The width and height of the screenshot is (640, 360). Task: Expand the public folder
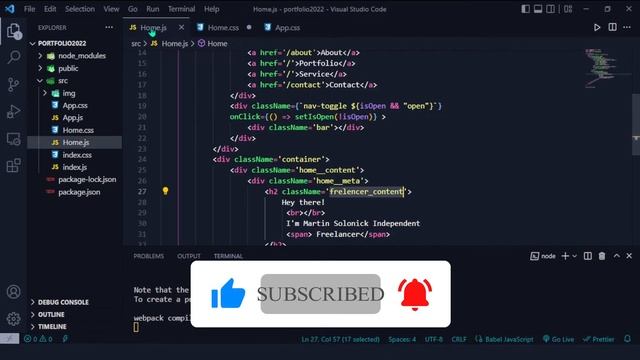[x=40, y=68]
